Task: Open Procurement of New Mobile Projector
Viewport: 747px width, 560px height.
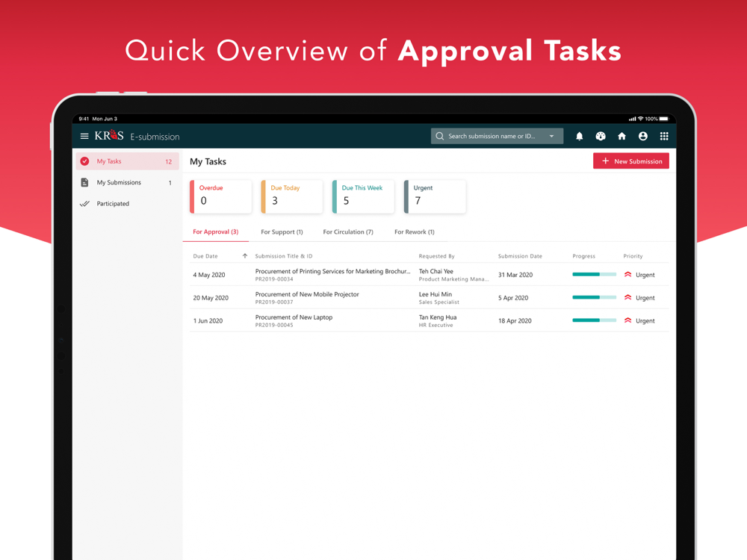Action: 307,294
